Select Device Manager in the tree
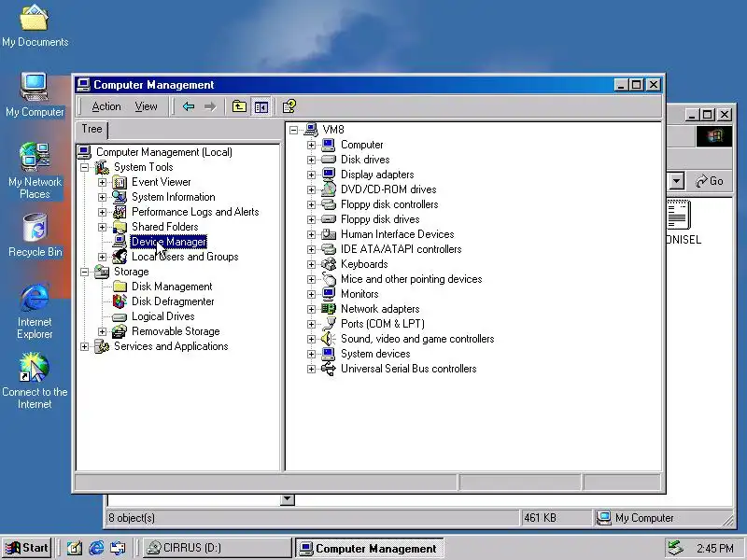The width and height of the screenshot is (747, 560). coord(169,242)
